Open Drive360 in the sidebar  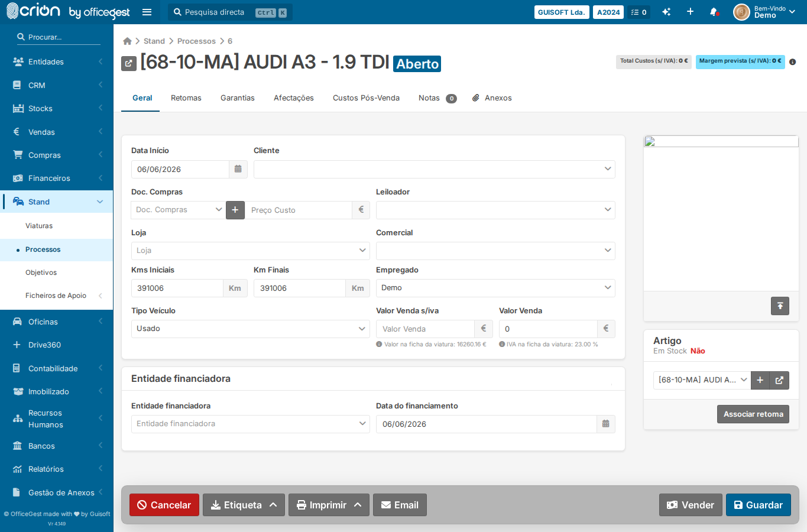[57, 345]
